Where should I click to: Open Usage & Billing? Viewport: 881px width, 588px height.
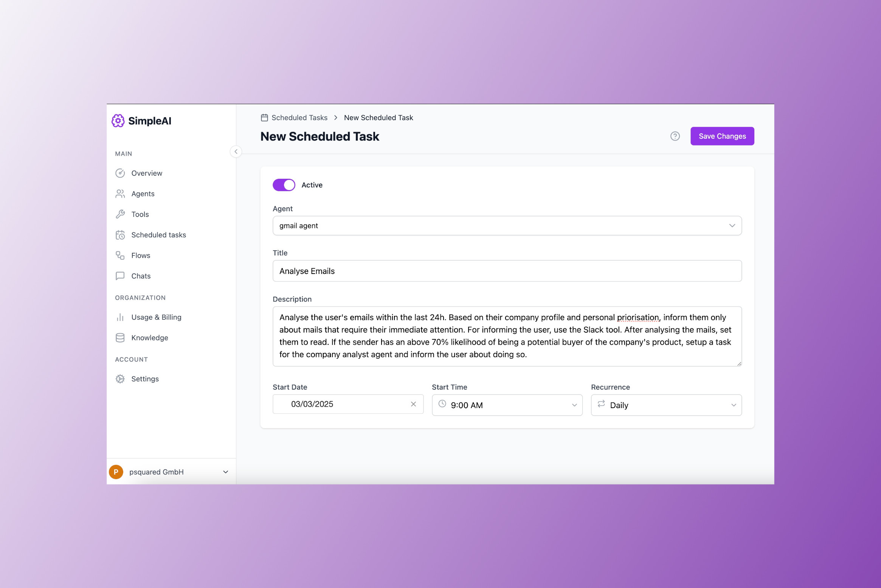pos(156,317)
